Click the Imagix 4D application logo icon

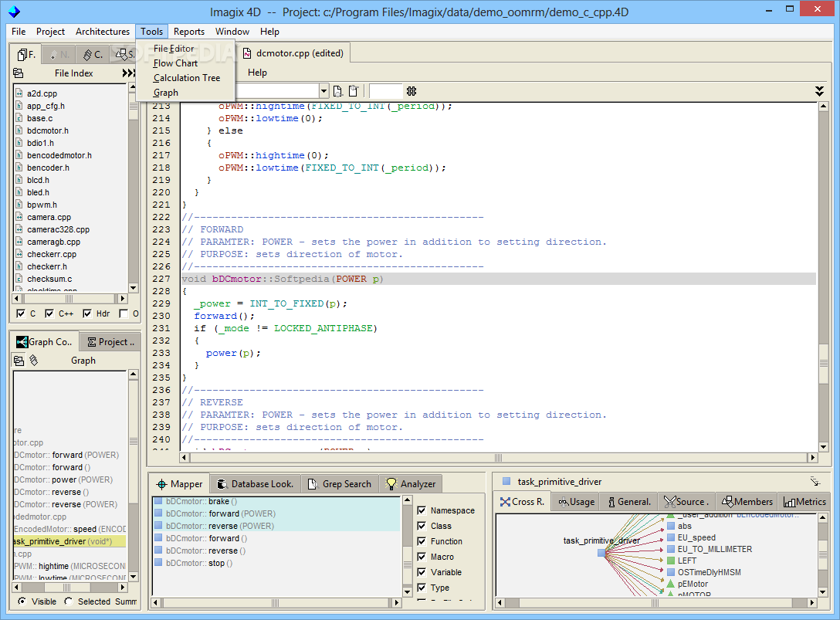pos(15,12)
